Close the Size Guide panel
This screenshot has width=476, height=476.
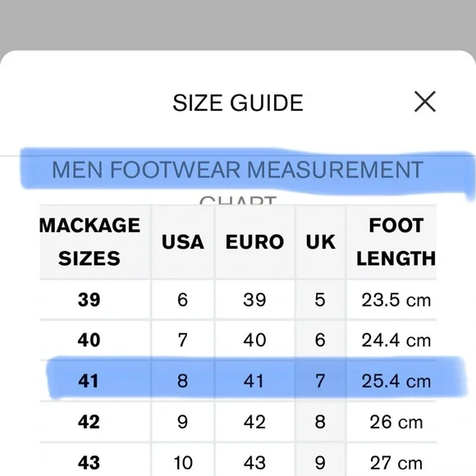pyautogui.click(x=424, y=102)
